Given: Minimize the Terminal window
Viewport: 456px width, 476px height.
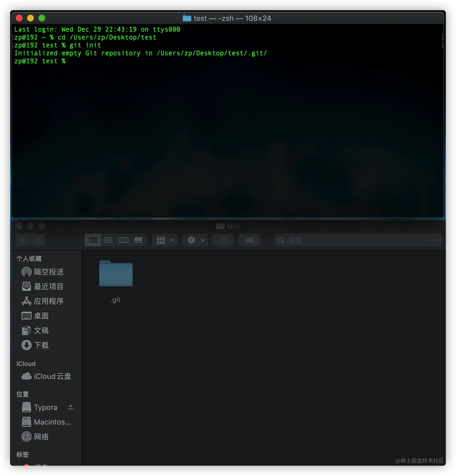Looking at the screenshot, I should click(30, 18).
